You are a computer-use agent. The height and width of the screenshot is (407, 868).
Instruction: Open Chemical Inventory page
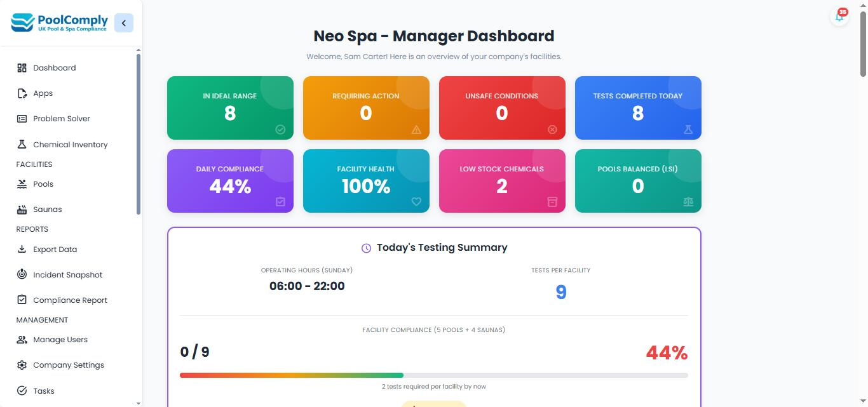click(x=71, y=145)
